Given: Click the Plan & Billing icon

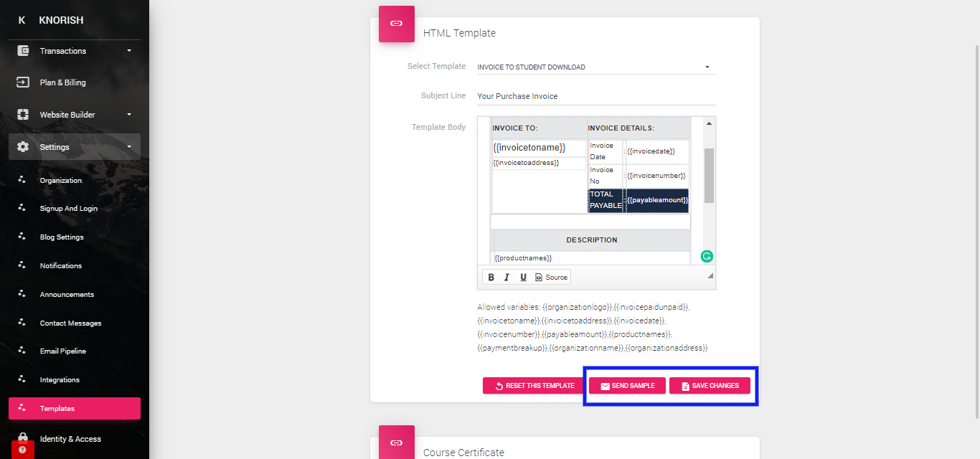Looking at the screenshot, I should pos(23,82).
